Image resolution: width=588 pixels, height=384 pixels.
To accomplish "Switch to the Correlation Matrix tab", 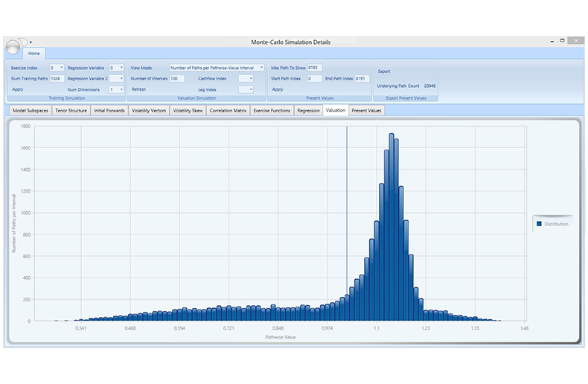I will point(228,111).
